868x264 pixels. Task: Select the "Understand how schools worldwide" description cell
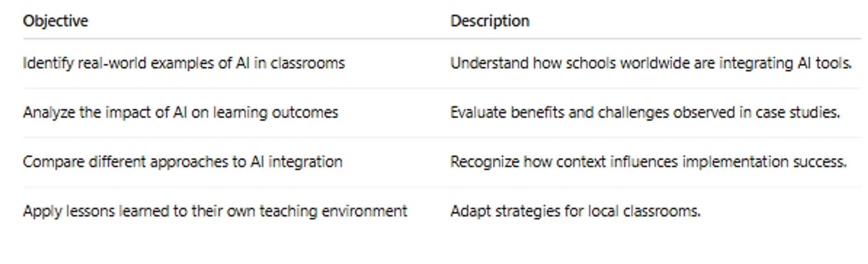pos(651,63)
